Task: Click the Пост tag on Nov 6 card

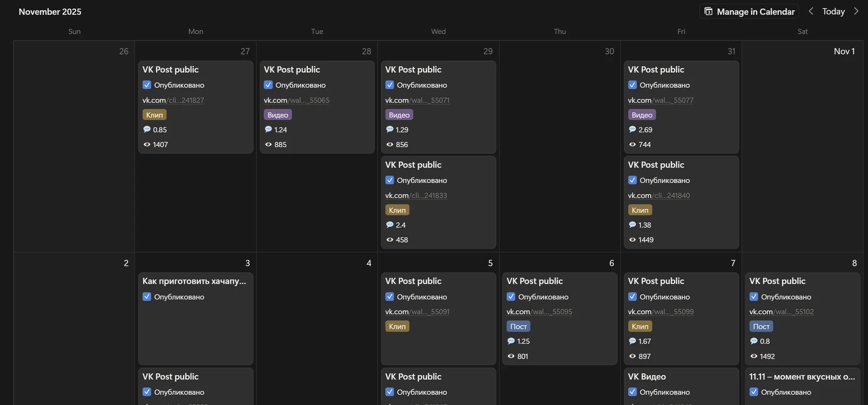Action: pyautogui.click(x=518, y=326)
